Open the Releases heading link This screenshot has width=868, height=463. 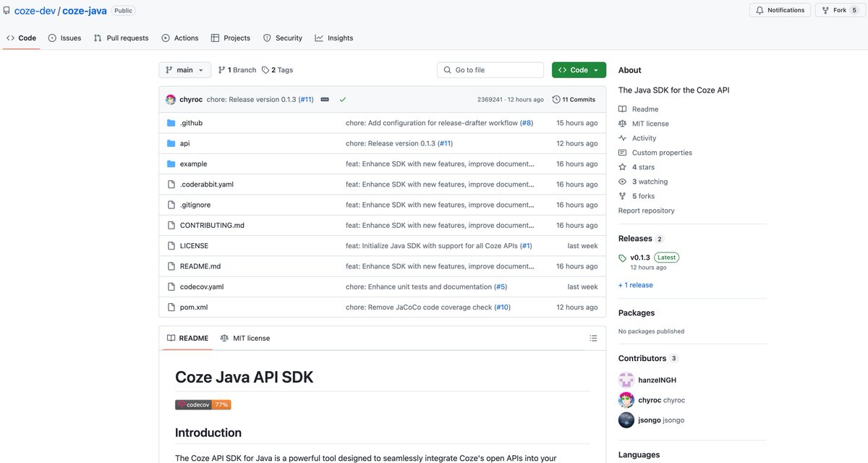635,238
